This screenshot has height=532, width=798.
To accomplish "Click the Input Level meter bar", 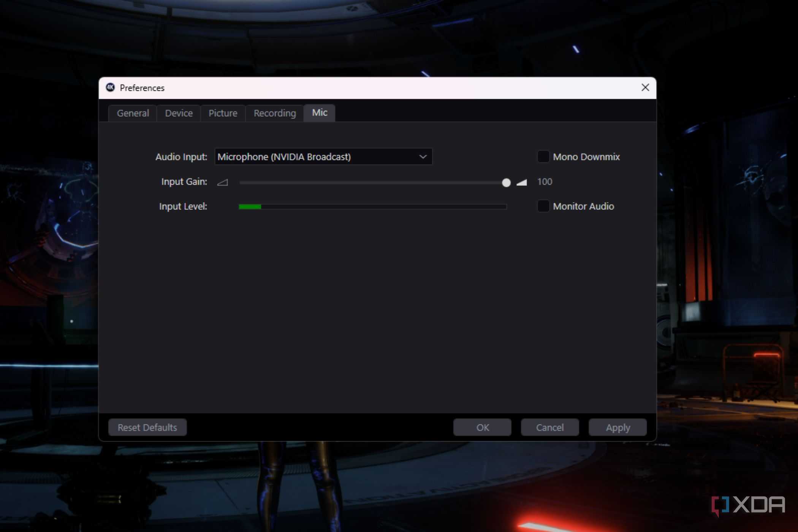I will click(373, 206).
